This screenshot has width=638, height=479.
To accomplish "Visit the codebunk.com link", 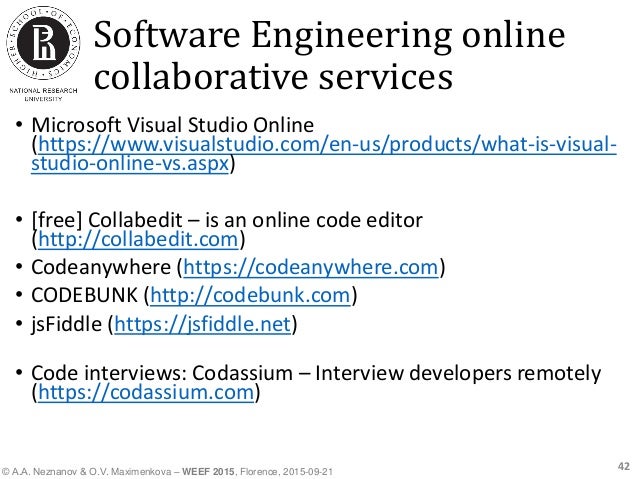I will pyautogui.click(x=250, y=295).
